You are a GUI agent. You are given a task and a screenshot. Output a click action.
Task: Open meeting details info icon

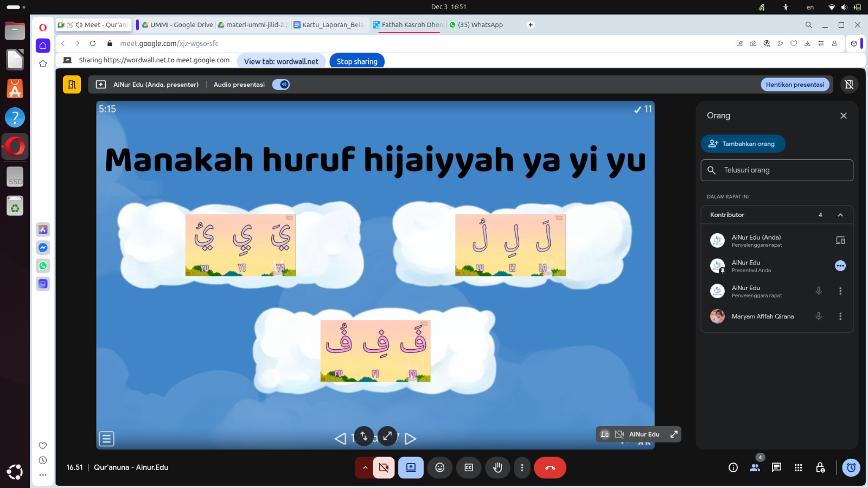pyautogui.click(x=733, y=467)
